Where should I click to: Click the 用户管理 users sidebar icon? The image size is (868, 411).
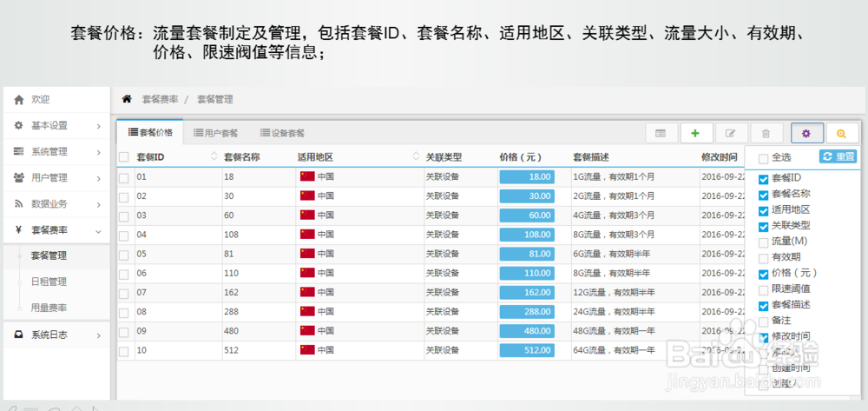click(x=19, y=178)
